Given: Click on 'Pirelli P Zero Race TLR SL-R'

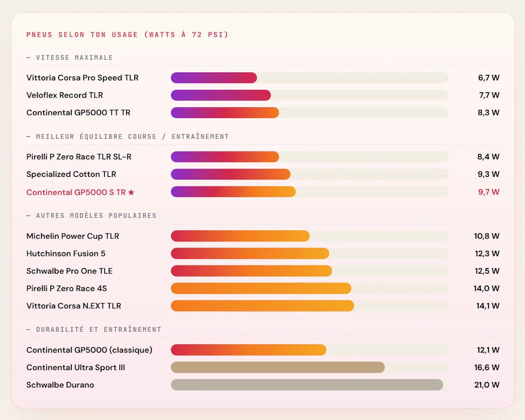Looking at the screenshot, I should point(79,157).
